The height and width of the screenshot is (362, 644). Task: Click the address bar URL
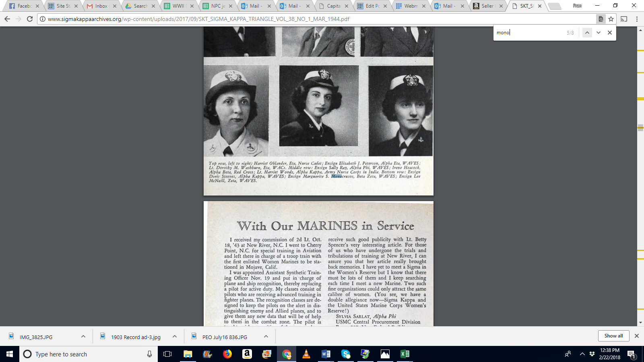[198, 19]
